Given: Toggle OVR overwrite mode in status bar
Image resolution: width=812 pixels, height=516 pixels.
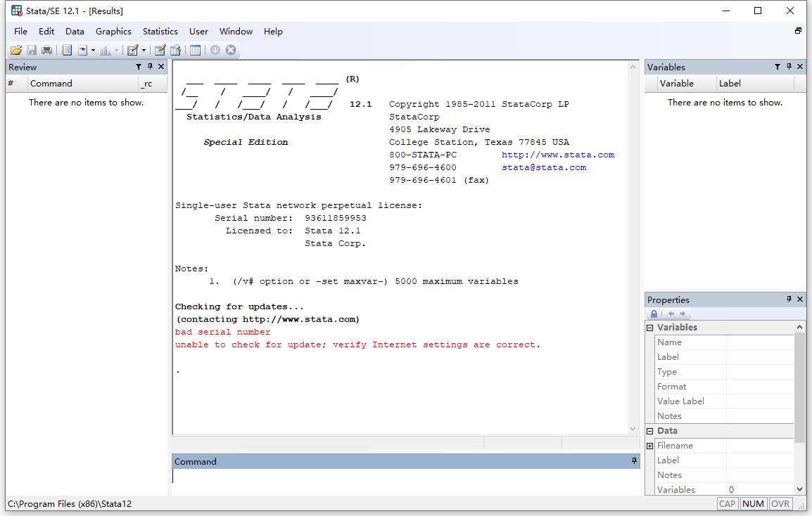Looking at the screenshot, I should [780, 503].
